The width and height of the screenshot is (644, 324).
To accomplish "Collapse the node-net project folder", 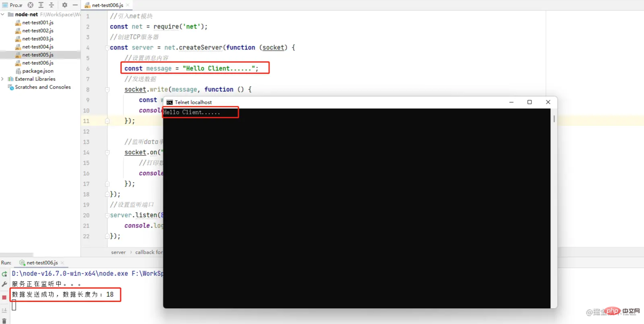I will point(3,14).
